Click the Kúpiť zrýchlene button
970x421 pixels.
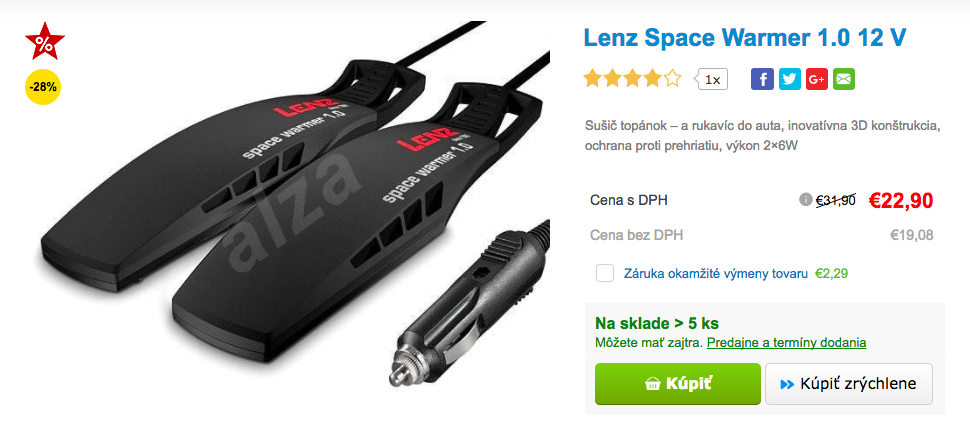[x=849, y=384]
